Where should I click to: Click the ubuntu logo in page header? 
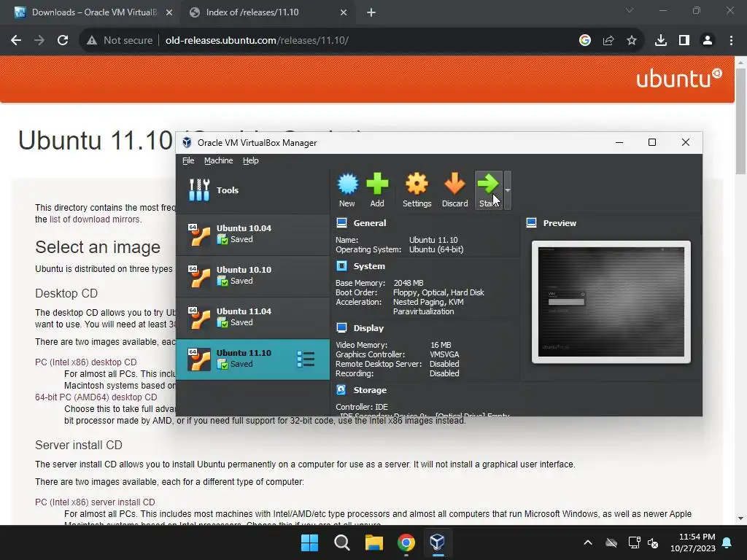[x=679, y=79]
